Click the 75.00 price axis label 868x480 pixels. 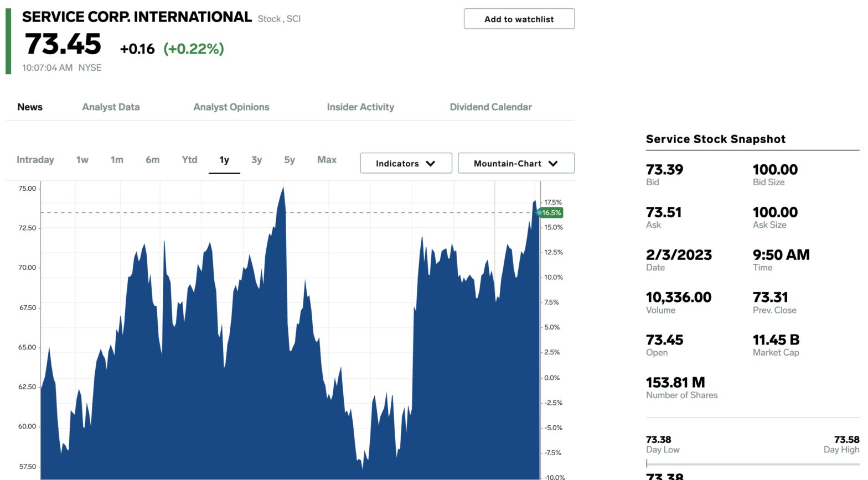pos(27,188)
